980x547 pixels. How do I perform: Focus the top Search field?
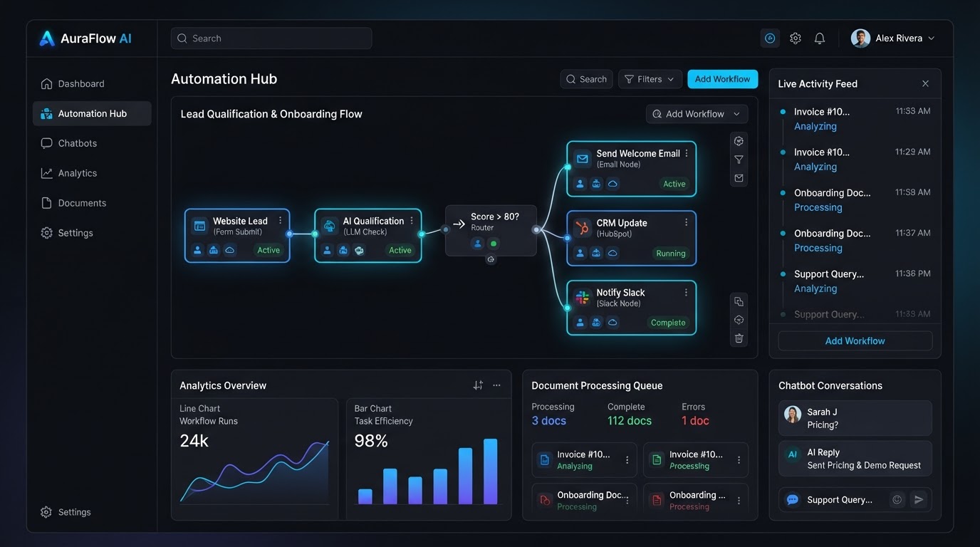click(x=271, y=38)
